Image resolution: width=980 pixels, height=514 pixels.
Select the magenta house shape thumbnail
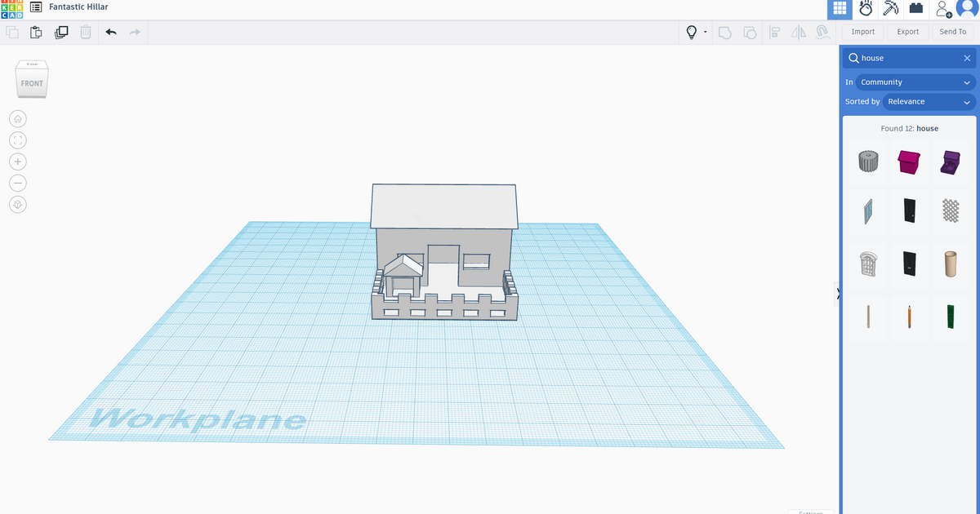click(909, 162)
